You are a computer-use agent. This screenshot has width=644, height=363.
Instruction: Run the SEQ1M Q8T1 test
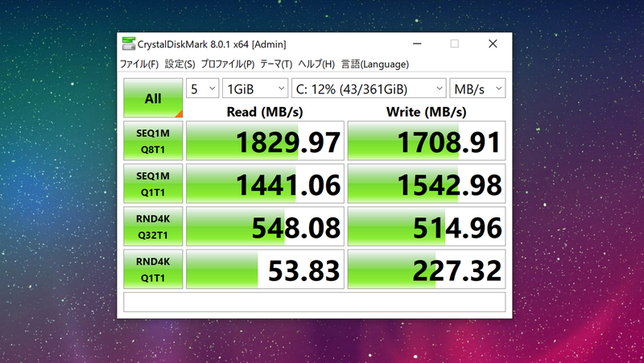(x=153, y=141)
